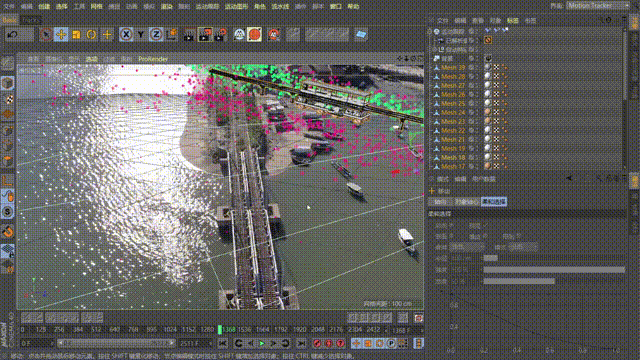This screenshot has width=640, height=360.
Task: Expand top motion tracker object in tree
Action: pos(430,31)
